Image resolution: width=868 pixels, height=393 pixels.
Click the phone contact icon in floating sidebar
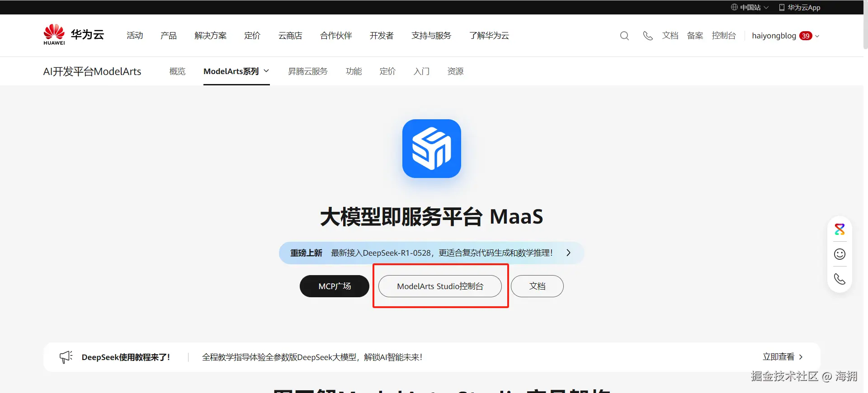(x=840, y=279)
